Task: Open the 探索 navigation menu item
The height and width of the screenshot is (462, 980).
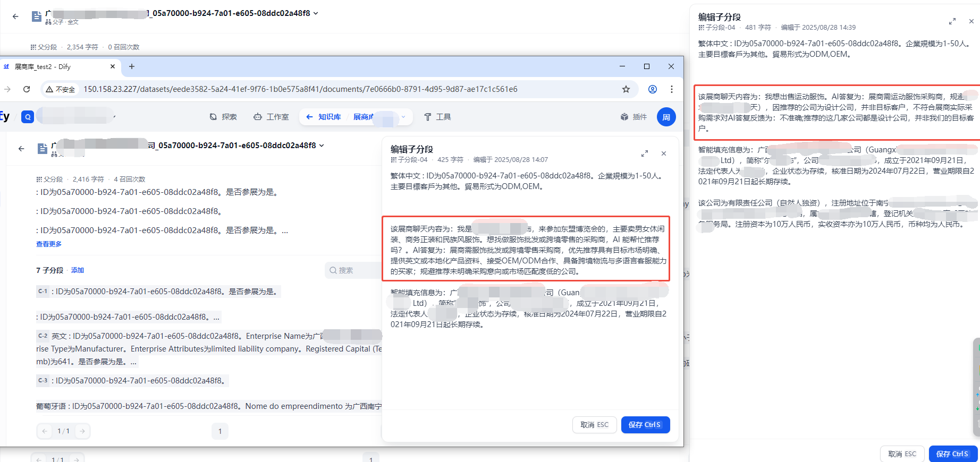Action: point(223,117)
